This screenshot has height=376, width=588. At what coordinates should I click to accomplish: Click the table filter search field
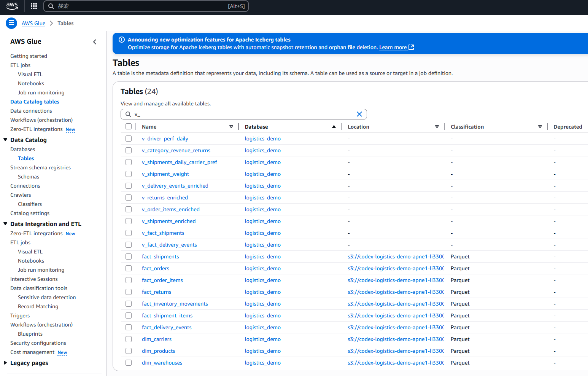[x=243, y=114]
